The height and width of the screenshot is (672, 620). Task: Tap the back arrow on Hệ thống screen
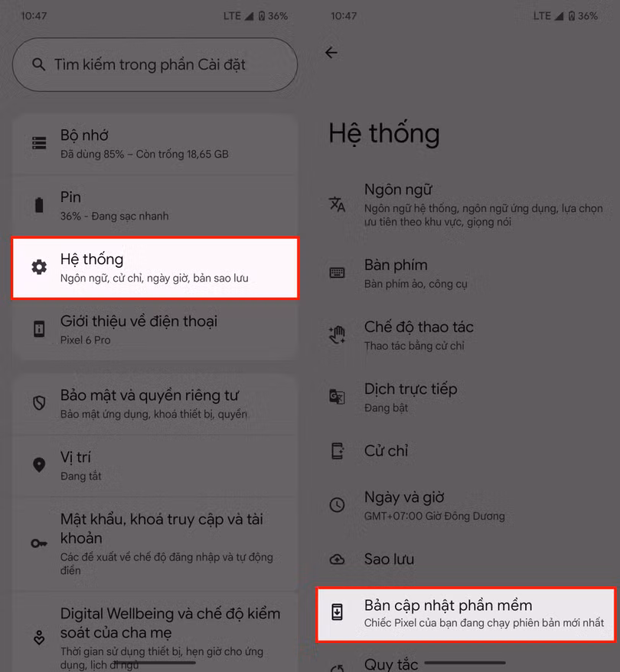[x=331, y=53]
